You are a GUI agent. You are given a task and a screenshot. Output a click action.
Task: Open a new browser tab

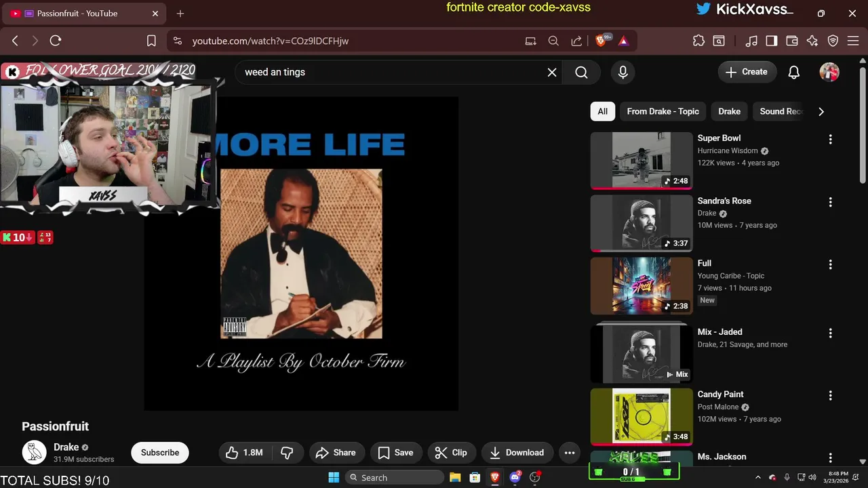(180, 14)
